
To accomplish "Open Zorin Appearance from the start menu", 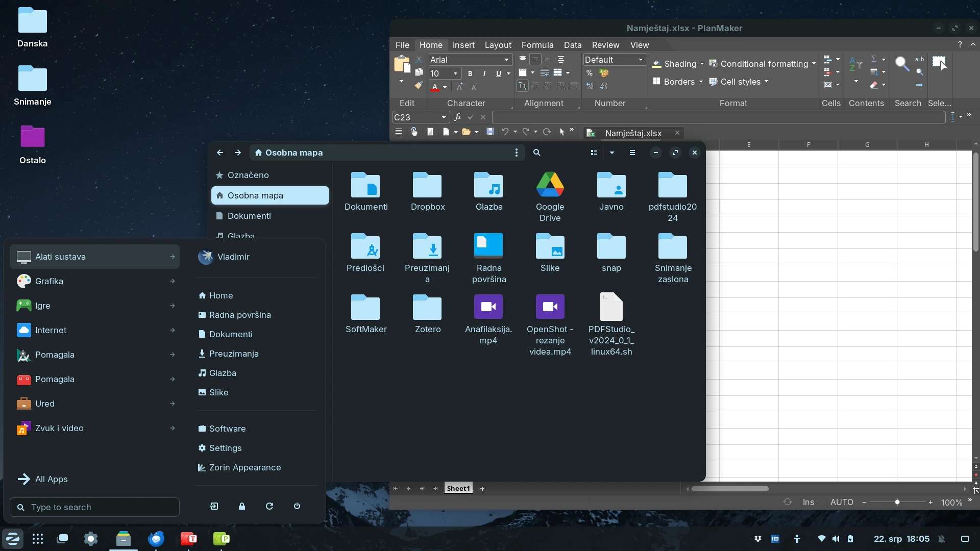I will tap(244, 467).
